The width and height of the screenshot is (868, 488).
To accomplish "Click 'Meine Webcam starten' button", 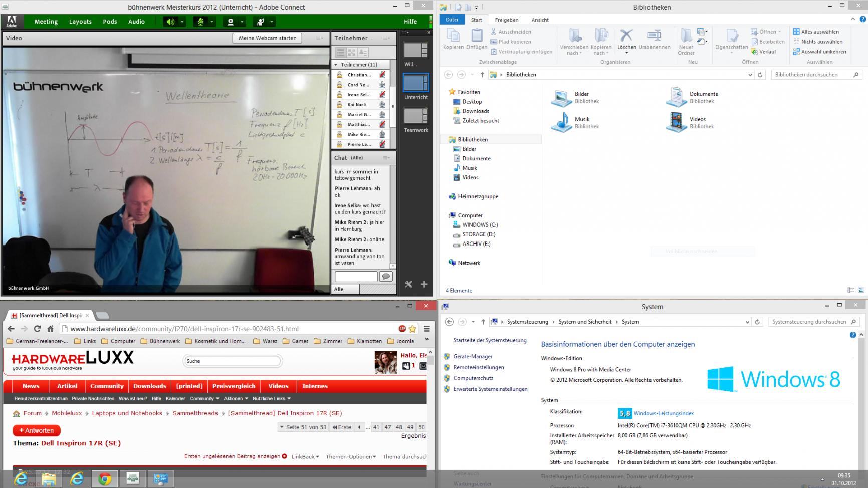I will click(x=267, y=38).
